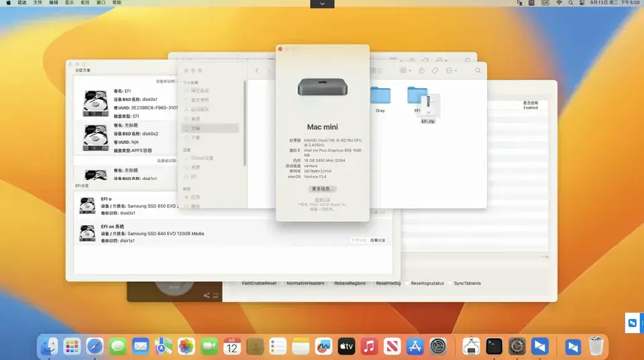Open the 帮助 menu
This screenshot has height=360, width=644.
[x=117, y=3]
